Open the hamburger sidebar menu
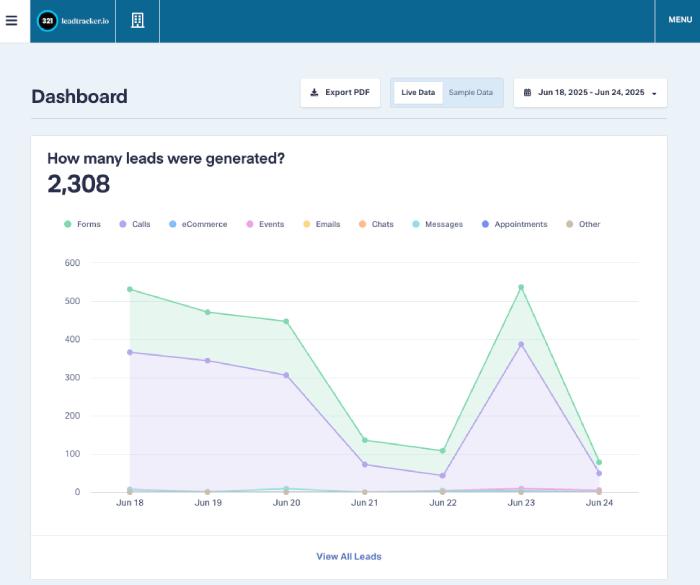The image size is (700, 585). tap(12, 21)
